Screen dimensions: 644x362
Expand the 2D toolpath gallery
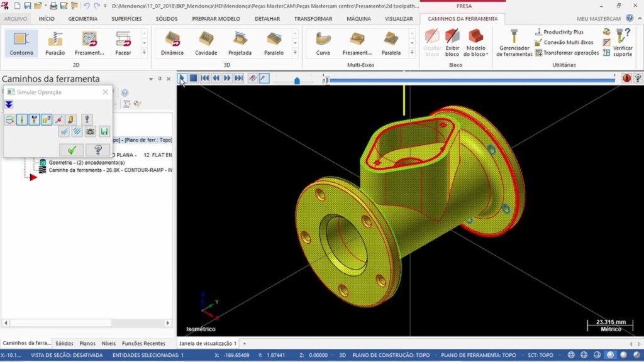coord(144,53)
